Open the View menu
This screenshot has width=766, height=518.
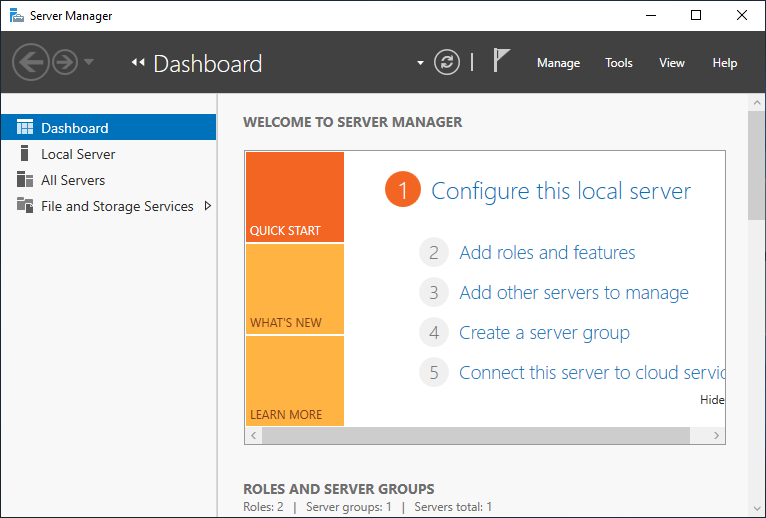(672, 63)
